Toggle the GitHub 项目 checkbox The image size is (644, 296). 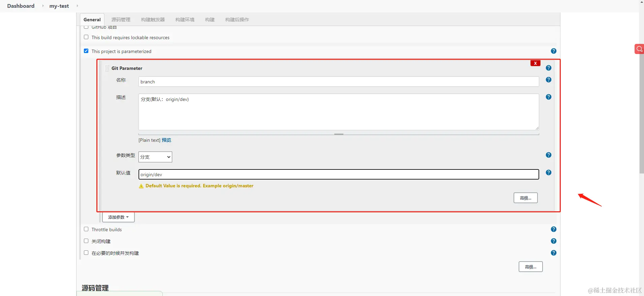coord(86,27)
